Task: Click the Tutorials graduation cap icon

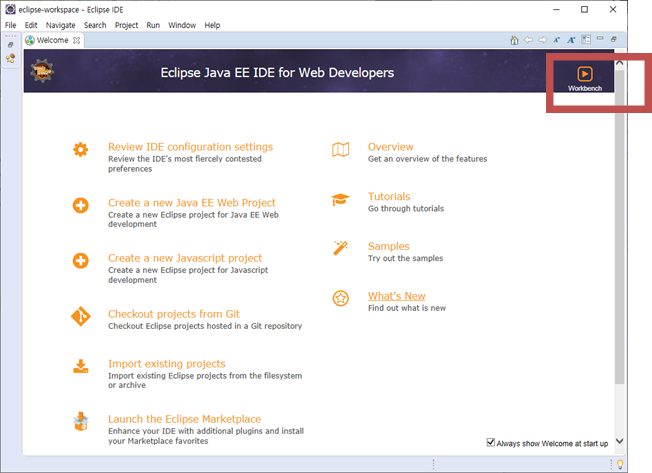Action: coord(341,200)
